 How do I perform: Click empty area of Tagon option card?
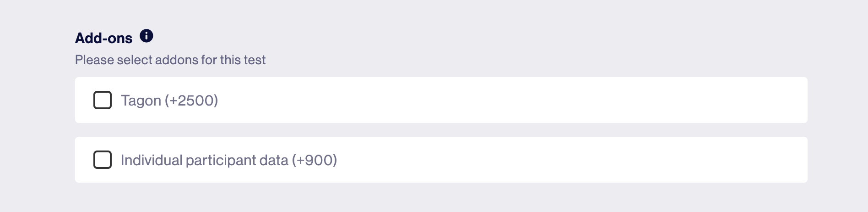click(504, 100)
